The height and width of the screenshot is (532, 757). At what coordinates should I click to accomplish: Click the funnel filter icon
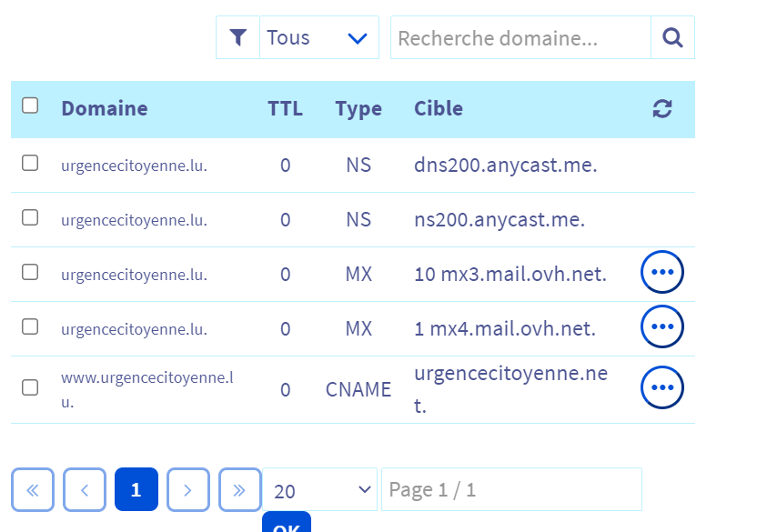[x=237, y=37]
